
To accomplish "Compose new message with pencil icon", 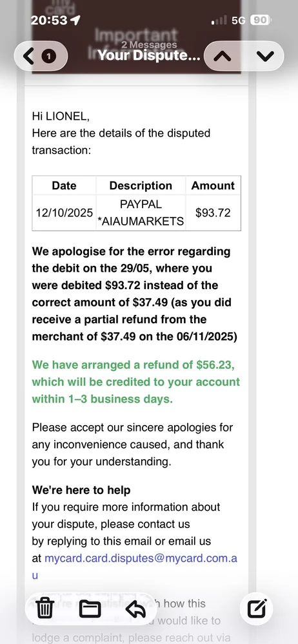I will click(x=257, y=609).
